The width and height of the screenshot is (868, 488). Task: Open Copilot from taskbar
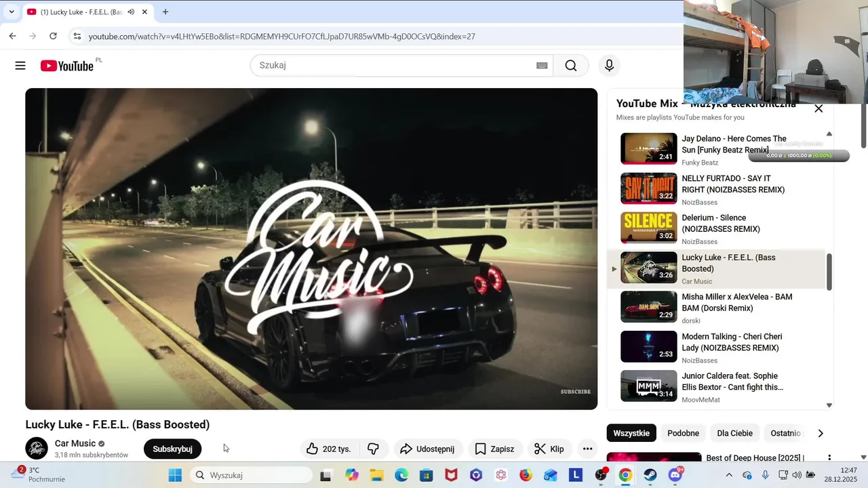(351, 475)
